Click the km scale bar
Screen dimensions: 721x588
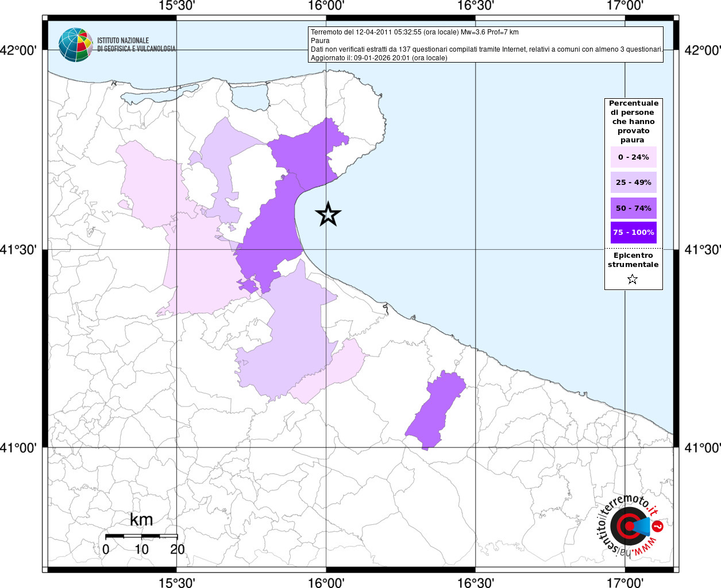pos(141,536)
